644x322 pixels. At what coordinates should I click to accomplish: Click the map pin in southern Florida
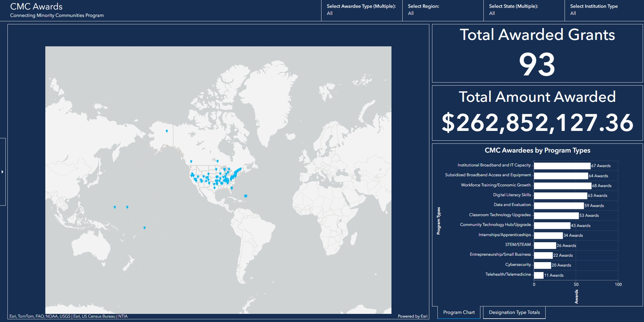(232, 188)
